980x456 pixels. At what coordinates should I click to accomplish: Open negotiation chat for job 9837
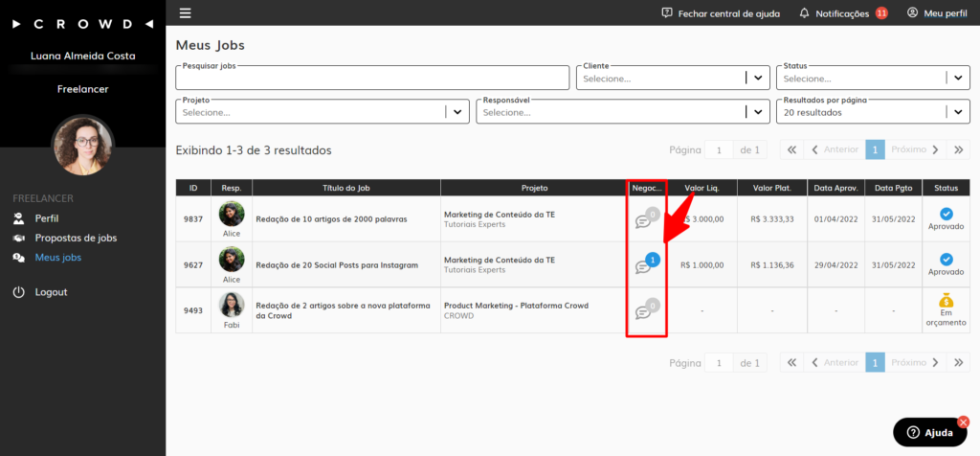[645, 219]
